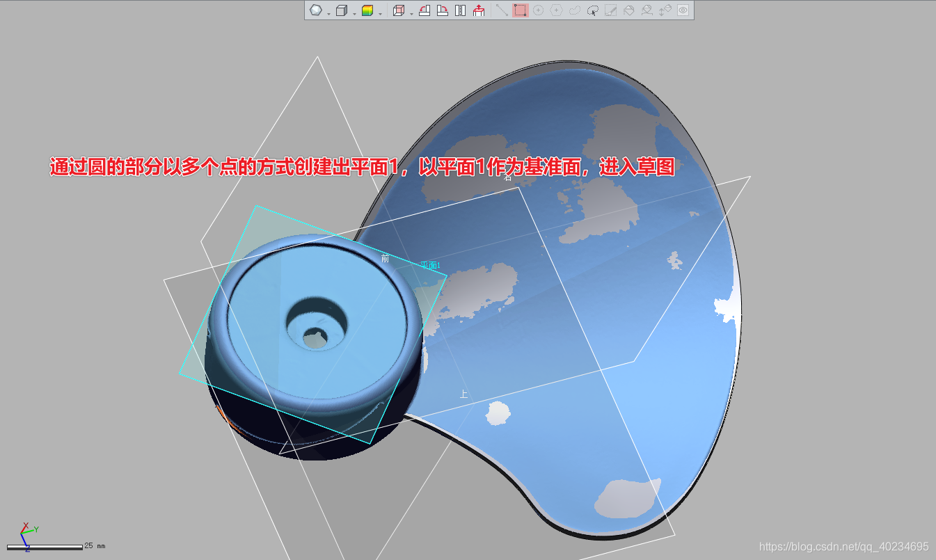Select the polygon selection mode icon
Screen dimensions: 936x560
(556, 10)
